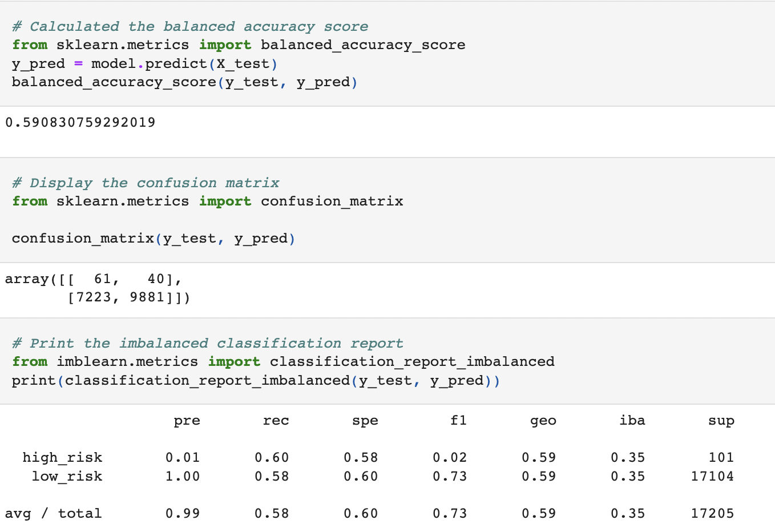This screenshot has height=532, width=775.
Task: Click the high_risk row label
Action: [63, 458]
